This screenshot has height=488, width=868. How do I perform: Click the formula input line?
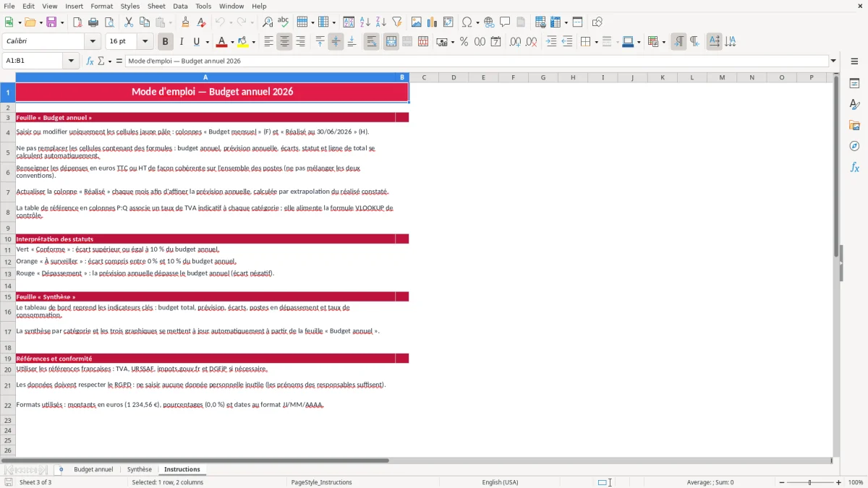click(x=477, y=61)
